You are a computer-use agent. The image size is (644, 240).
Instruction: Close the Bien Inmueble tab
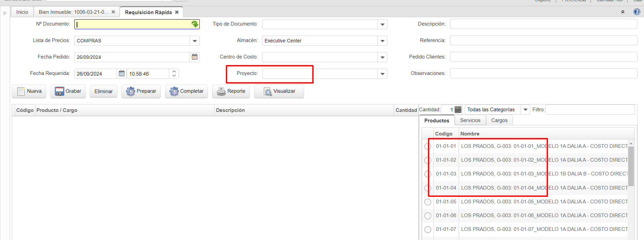113,12
